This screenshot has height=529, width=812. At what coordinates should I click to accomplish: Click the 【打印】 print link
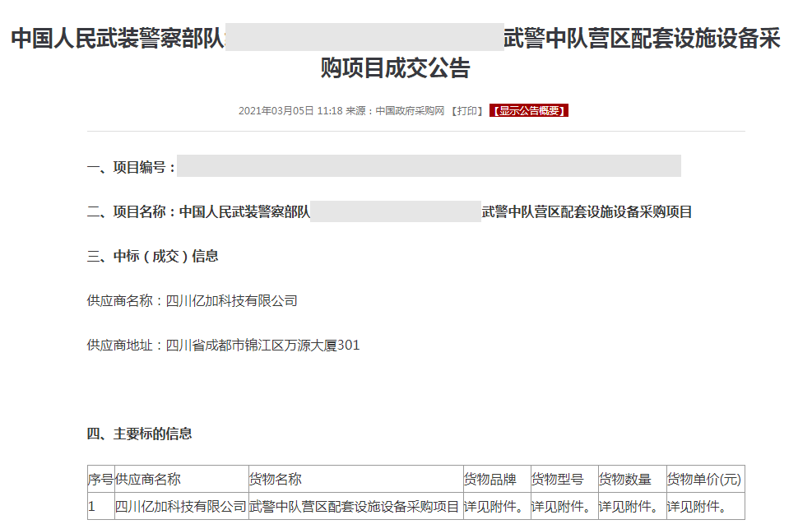466,111
